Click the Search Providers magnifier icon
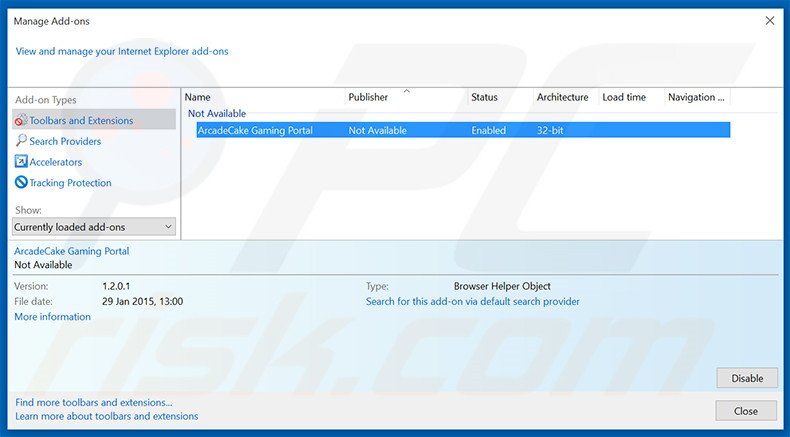 coord(21,141)
